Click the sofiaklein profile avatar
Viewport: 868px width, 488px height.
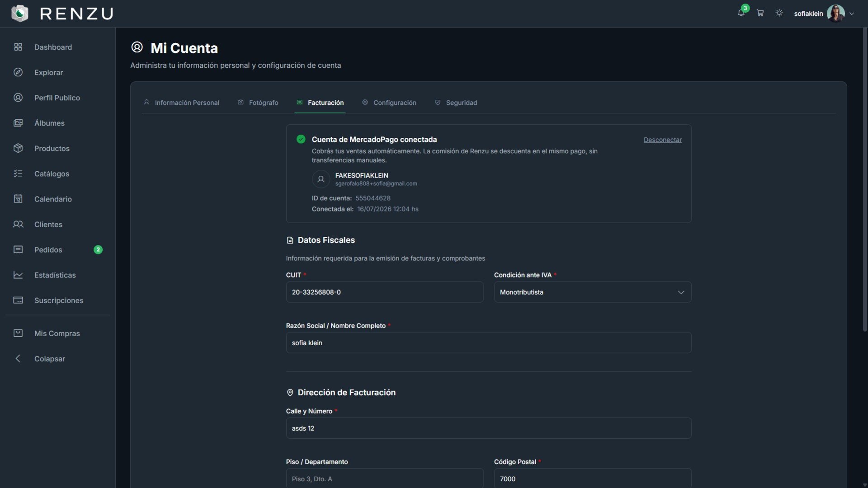(835, 13)
